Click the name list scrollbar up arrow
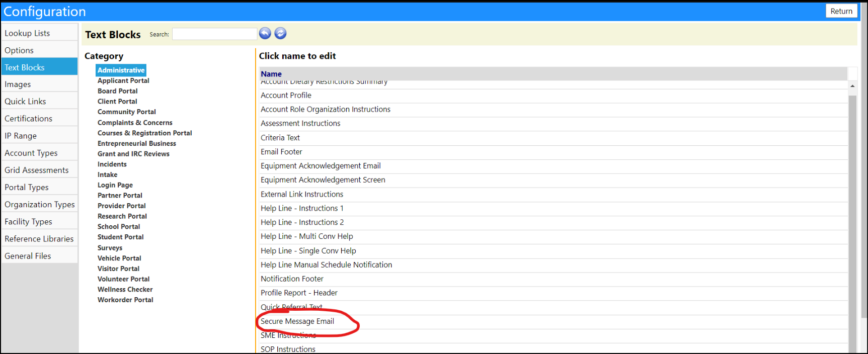Image resolution: width=868 pixels, height=354 pixels. click(852, 86)
